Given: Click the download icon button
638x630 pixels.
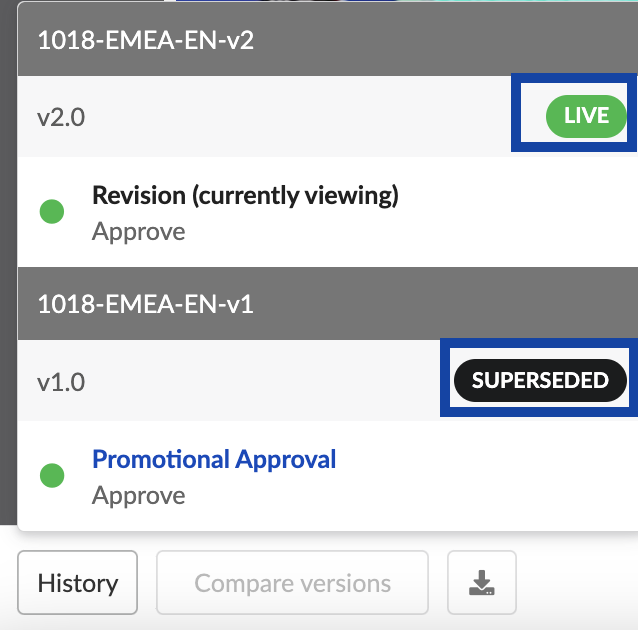Looking at the screenshot, I should (x=482, y=582).
